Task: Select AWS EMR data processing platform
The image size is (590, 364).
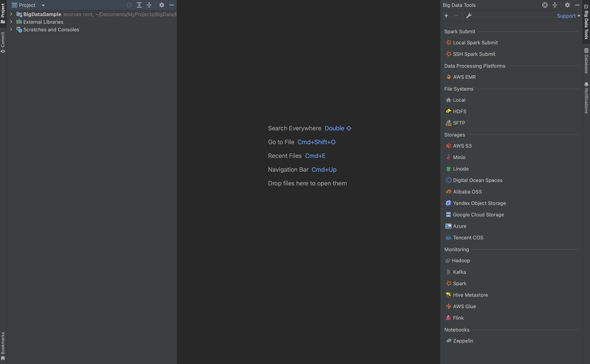Action: (464, 77)
